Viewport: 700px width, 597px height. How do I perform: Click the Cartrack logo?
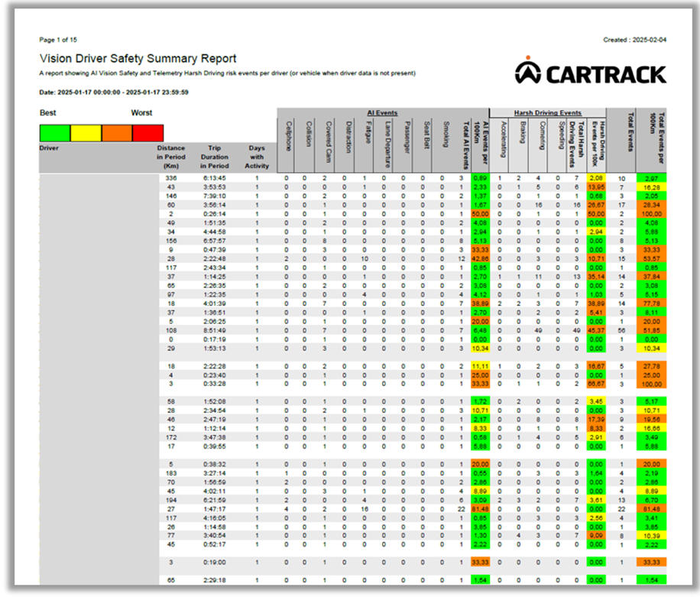pos(591,71)
